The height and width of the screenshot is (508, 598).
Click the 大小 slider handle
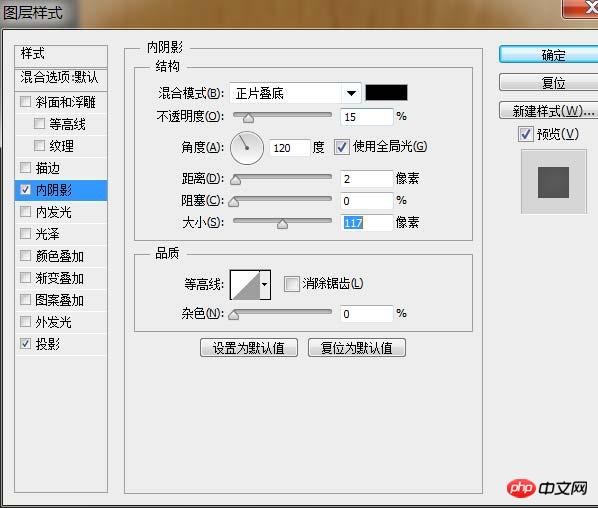[x=282, y=224]
